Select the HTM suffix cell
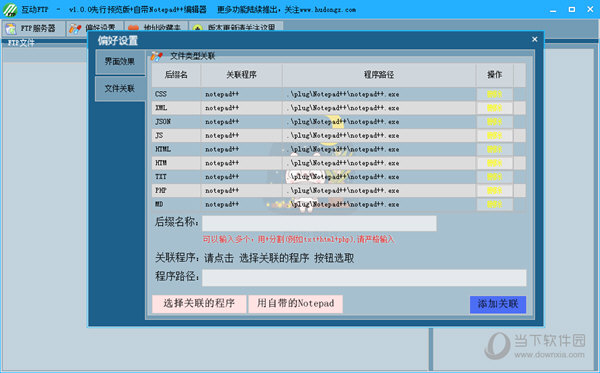600x373 pixels. [176, 163]
